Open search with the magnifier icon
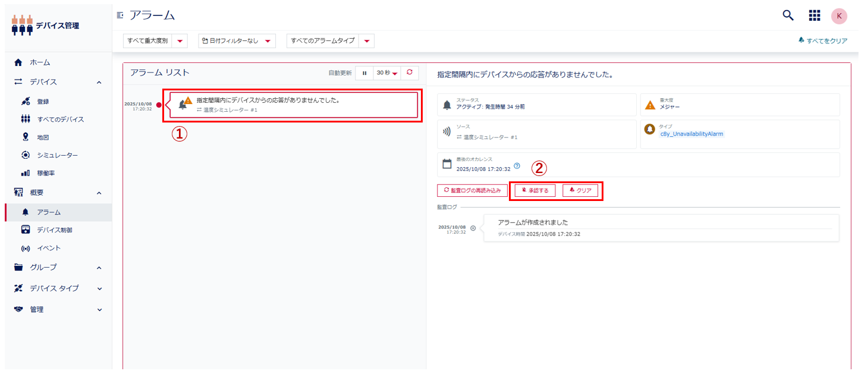Screen dimensions: 868x377 coord(788,15)
